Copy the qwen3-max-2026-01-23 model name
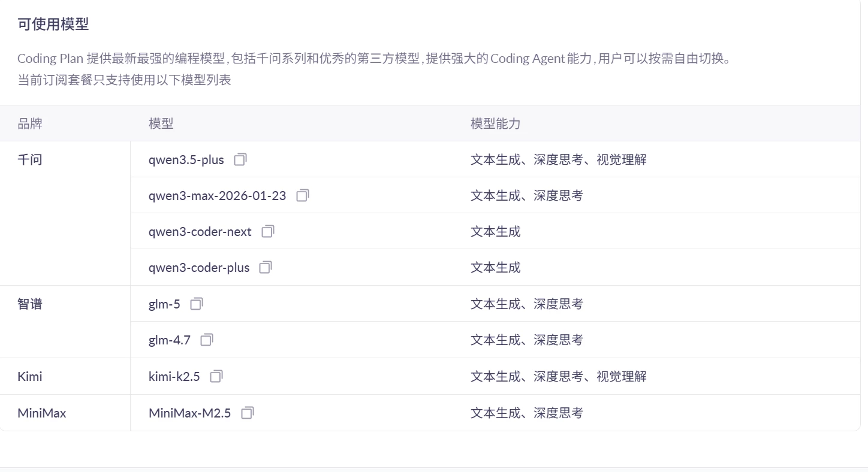The height and width of the screenshot is (472, 868). (x=303, y=195)
